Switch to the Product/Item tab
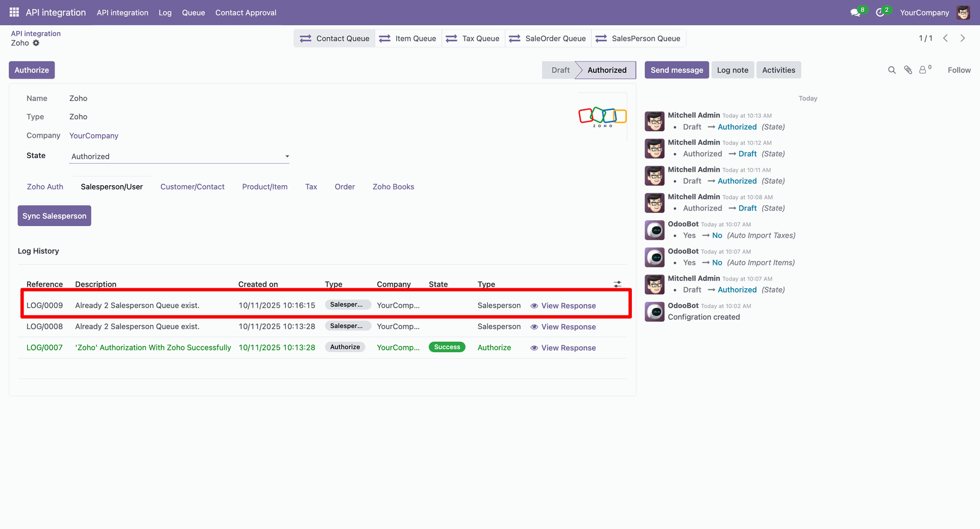Image resolution: width=980 pixels, height=529 pixels. (x=265, y=187)
